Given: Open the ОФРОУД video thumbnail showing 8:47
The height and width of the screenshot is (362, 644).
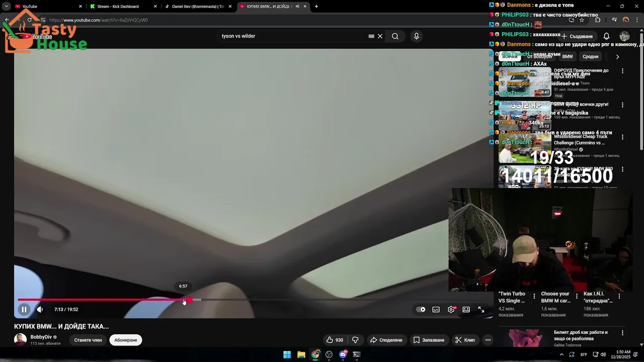Looking at the screenshot, I should [x=525, y=82].
